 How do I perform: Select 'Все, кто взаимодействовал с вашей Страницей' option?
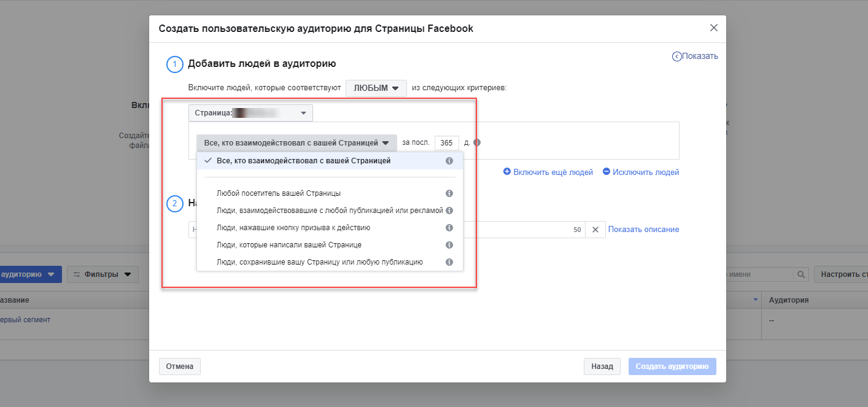click(330, 161)
